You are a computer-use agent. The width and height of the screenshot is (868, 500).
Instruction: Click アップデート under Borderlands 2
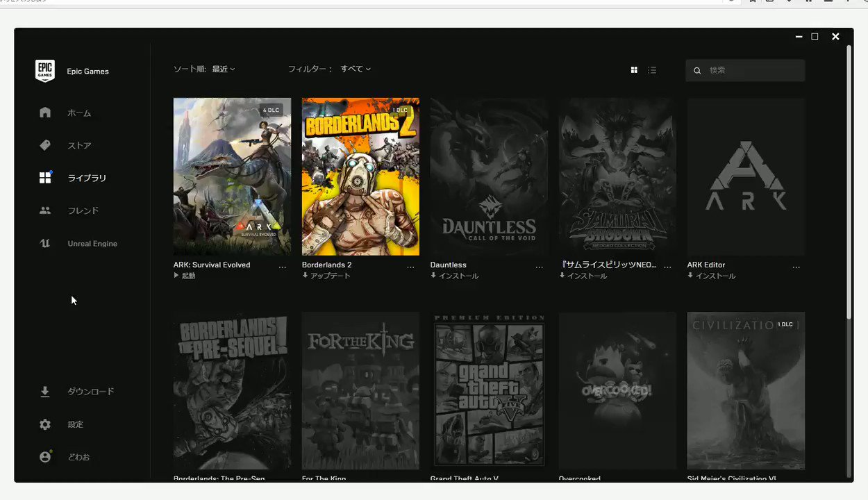(326, 276)
